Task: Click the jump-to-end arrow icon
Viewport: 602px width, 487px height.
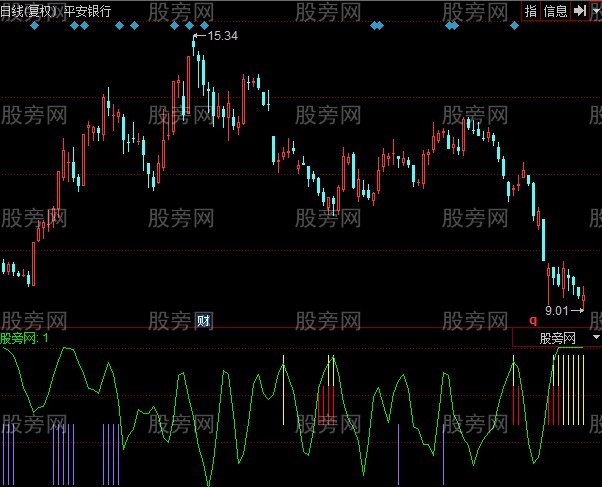Action: coord(579,11)
